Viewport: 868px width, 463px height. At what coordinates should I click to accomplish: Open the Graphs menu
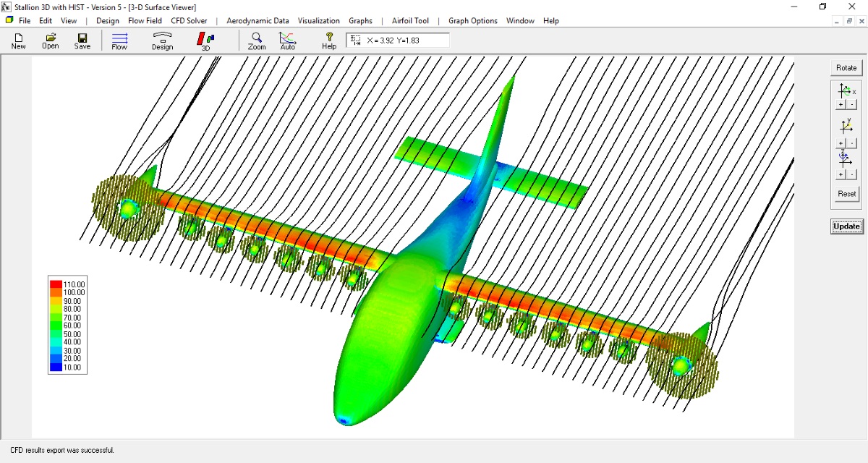(x=360, y=21)
